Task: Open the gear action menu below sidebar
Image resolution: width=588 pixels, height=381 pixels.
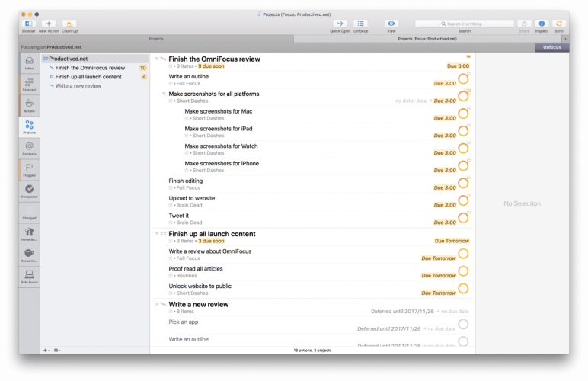Action: tap(57, 351)
